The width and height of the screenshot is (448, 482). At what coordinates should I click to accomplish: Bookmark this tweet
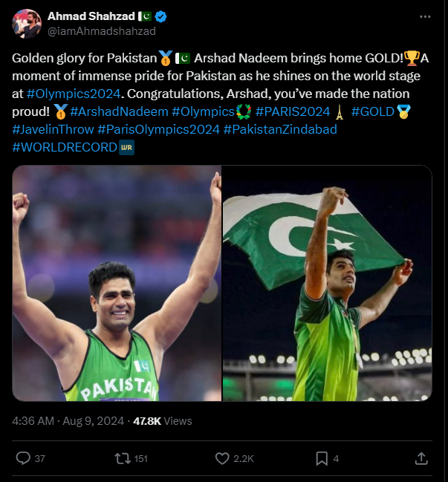(321, 458)
